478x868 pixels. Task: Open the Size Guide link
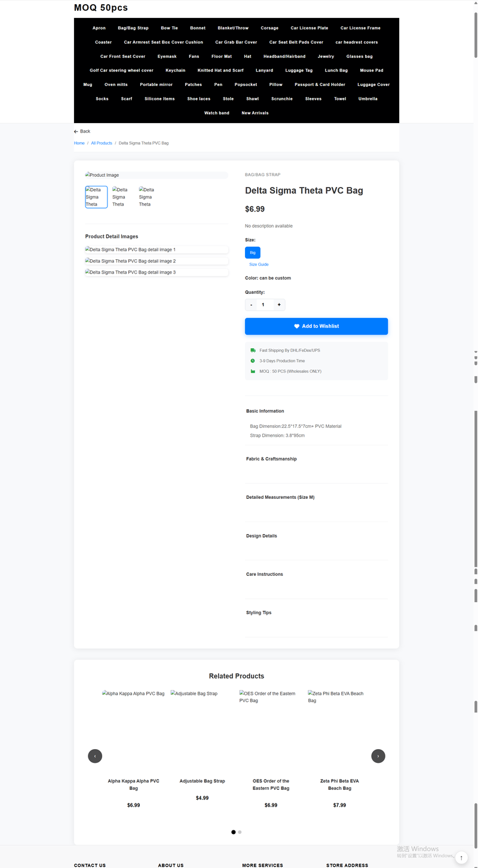click(259, 264)
